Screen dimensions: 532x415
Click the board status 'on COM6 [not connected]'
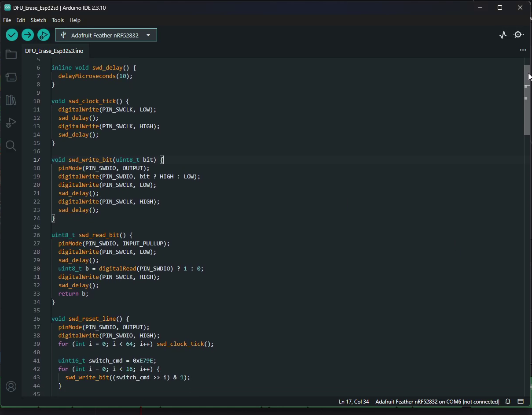(437, 402)
